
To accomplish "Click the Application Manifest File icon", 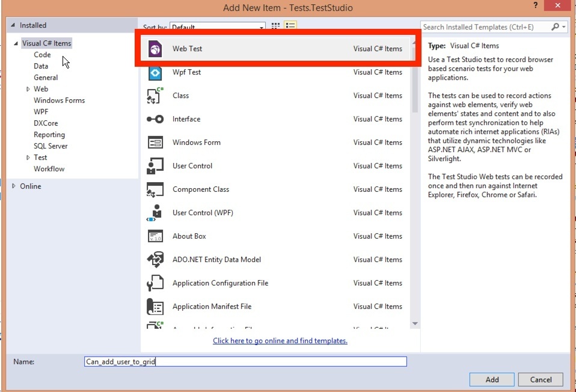I will coord(155,307).
